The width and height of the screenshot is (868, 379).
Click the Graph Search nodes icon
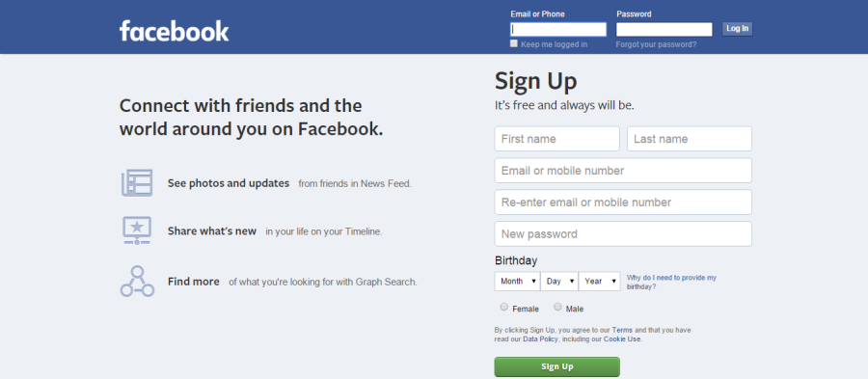click(x=137, y=281)
